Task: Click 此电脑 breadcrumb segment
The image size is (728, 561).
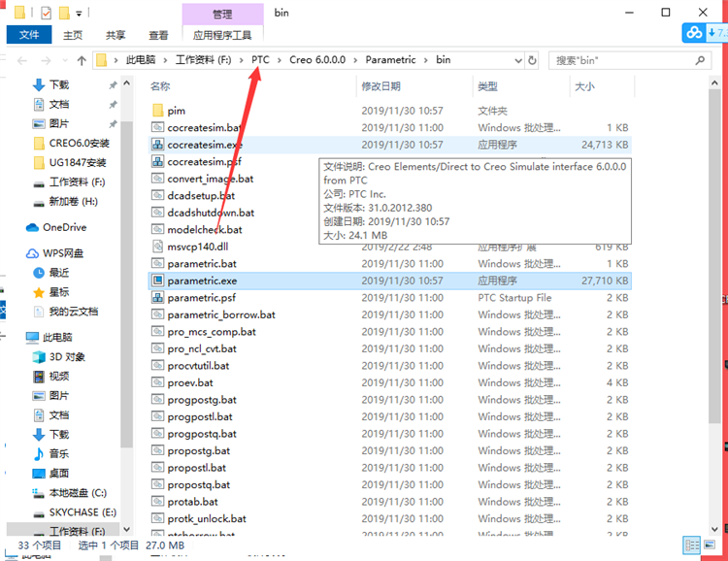Action: (141, 60)
